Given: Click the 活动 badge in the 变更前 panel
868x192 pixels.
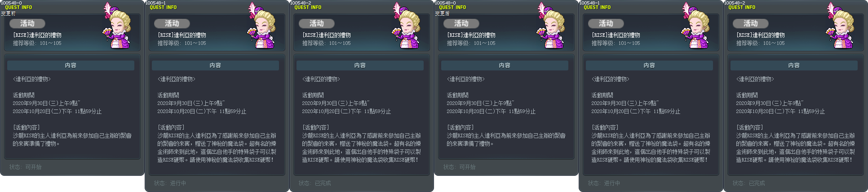Looking at the screenshot, I should 27,23.
